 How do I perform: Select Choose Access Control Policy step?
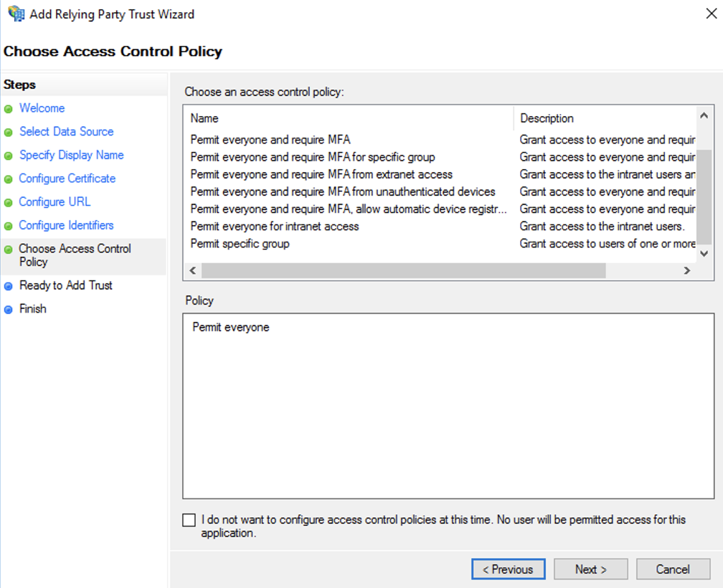75,255
